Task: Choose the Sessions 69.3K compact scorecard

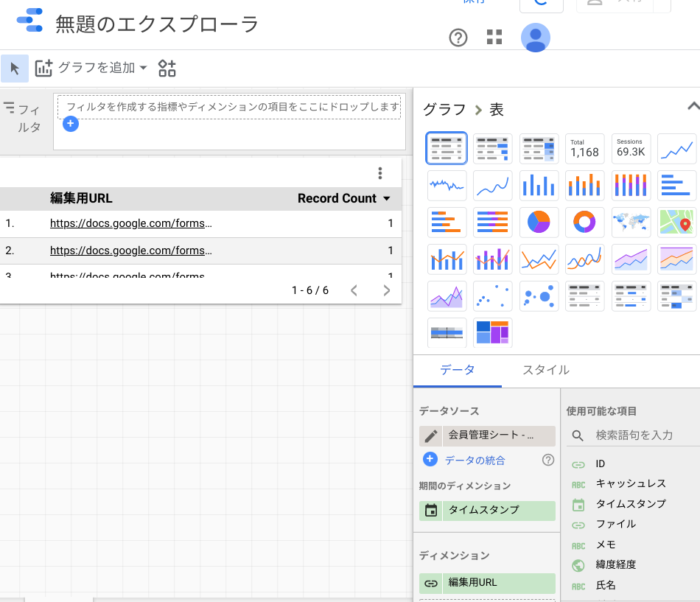Action: [x=631, y=148]
